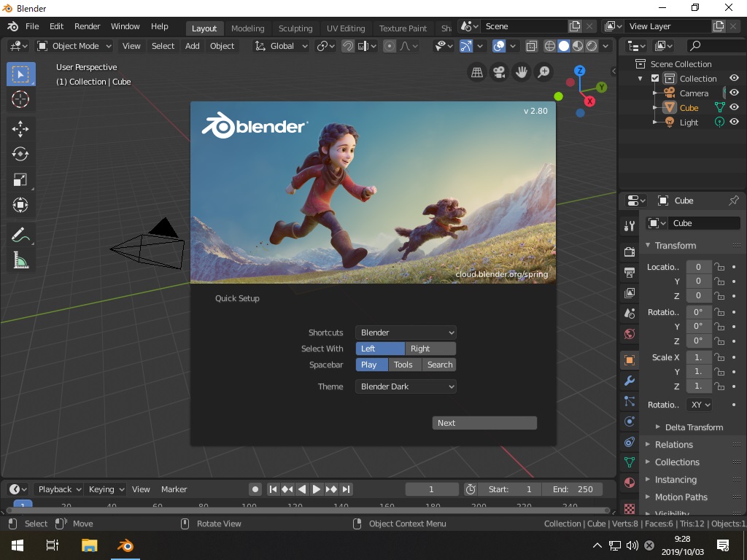Viewport: 747px width, 560px height.
Task: Open the Material properties tab
Action: point(630,483)
